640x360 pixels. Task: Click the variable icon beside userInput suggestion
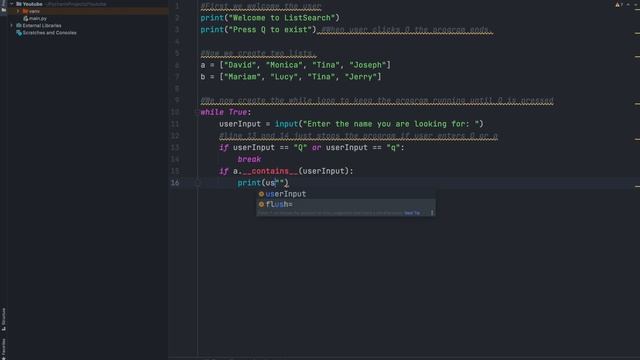tap(261, 194)
